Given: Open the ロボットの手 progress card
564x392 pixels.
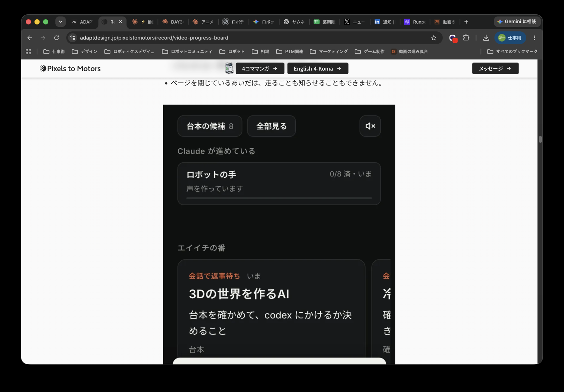Looking at the screenshot, I should (279, 183).
